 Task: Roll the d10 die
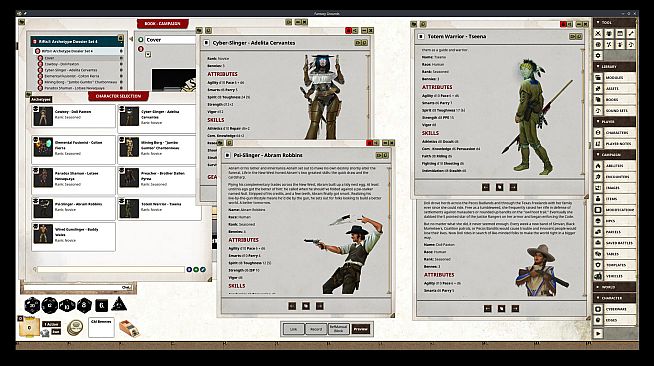point(67,306)
